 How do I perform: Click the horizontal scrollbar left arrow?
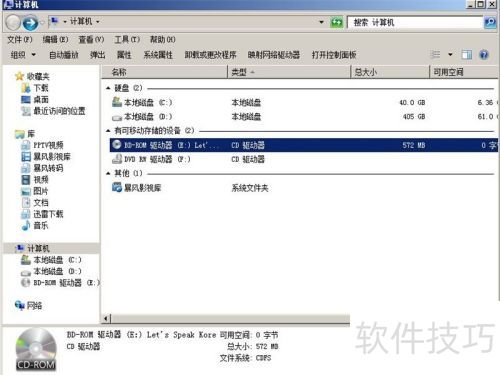pyautogui.click(x=106, y=319)
